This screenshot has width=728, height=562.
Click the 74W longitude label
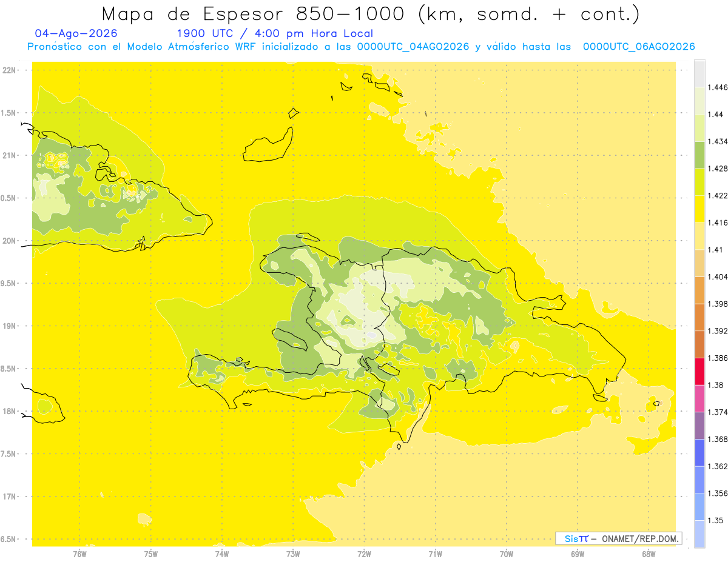[221, 554]
